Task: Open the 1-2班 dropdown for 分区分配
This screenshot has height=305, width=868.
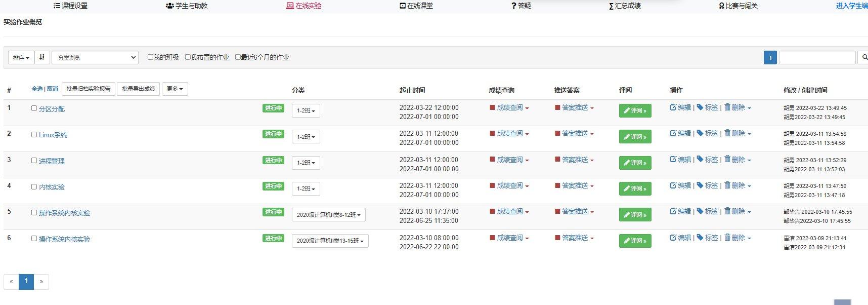Action: [x=306, y=110]
